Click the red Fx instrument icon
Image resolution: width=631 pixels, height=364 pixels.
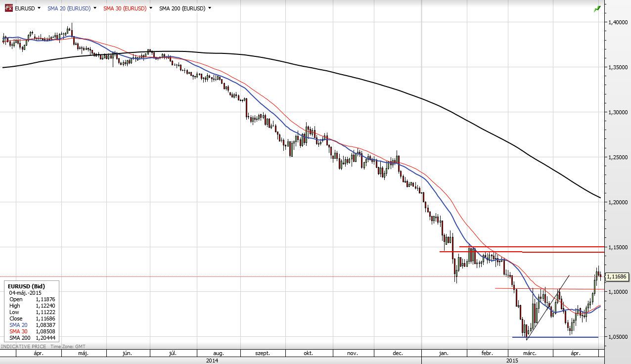[9, 8]
